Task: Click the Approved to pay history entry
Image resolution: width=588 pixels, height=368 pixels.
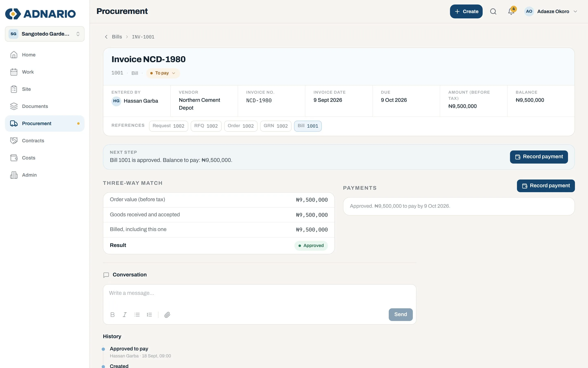Action: [x=129, y=349]
